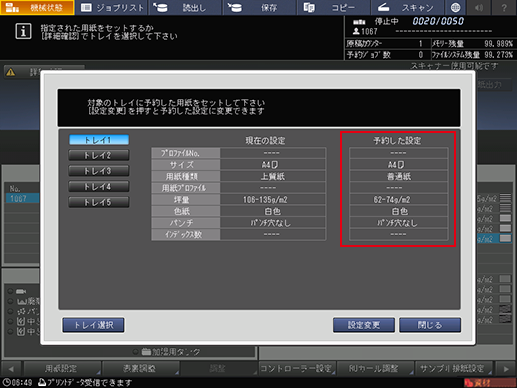Image resolution: width=517 pixels, height=388 pixels.
Task: Click the printer data receive icon
Action: (42, 383)
